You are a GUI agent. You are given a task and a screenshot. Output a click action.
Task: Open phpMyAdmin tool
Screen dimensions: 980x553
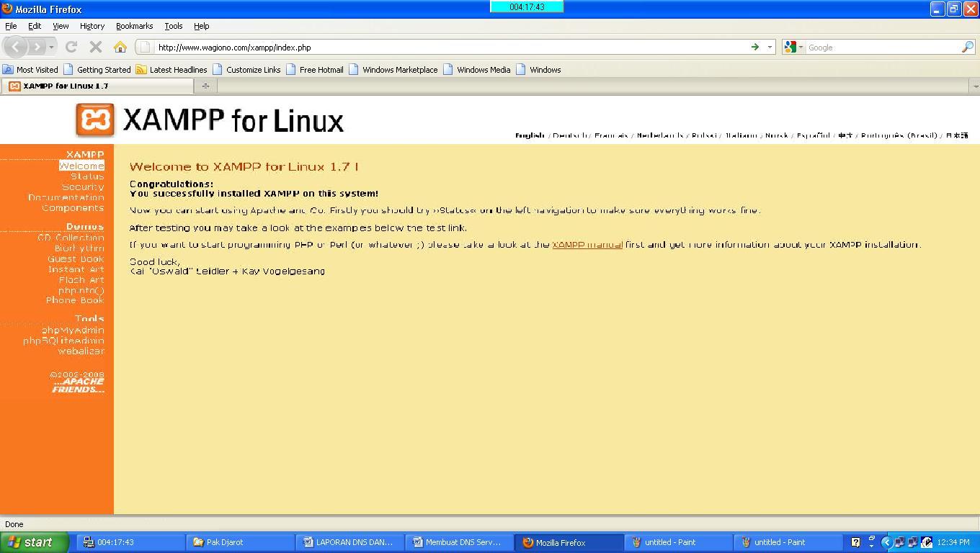[x=73, y=331]
